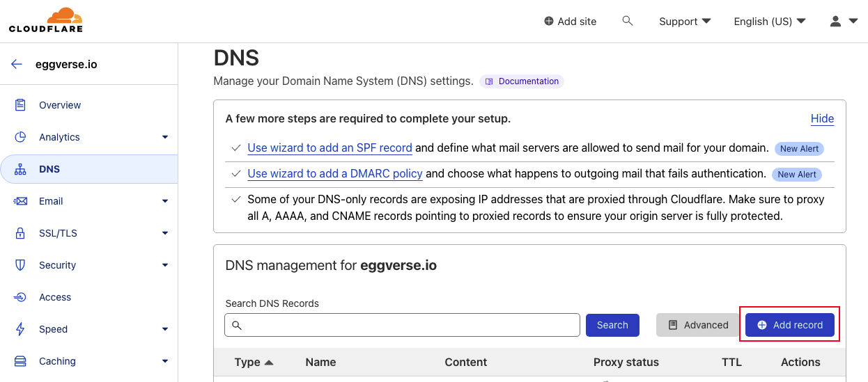
Task: Click the TTL column header
Action: (x=731, y=362)
